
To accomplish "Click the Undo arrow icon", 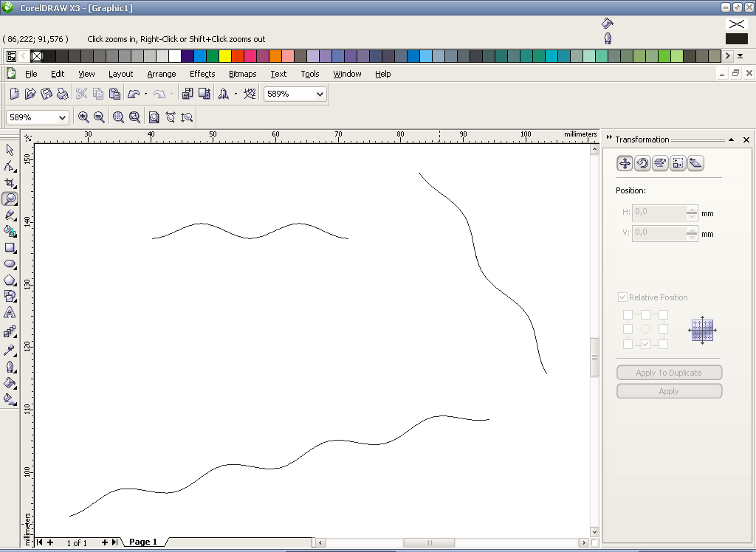I will [134, 94].
